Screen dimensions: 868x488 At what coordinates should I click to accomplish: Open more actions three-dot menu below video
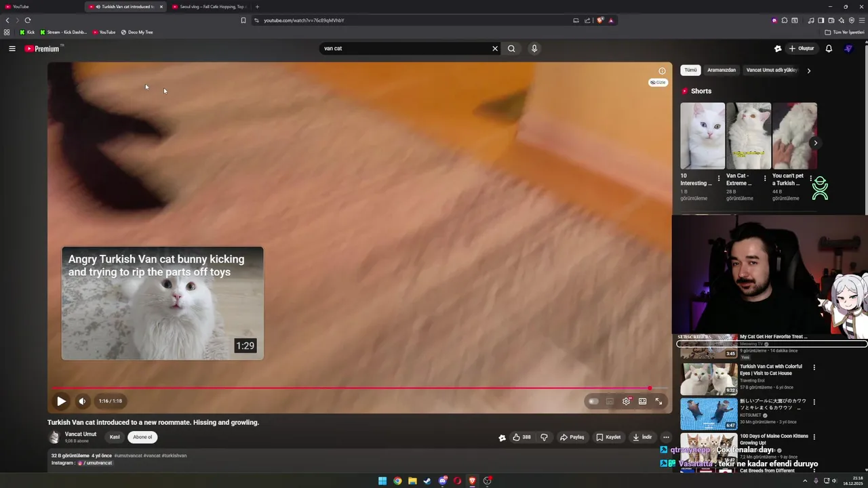point(666,437)
